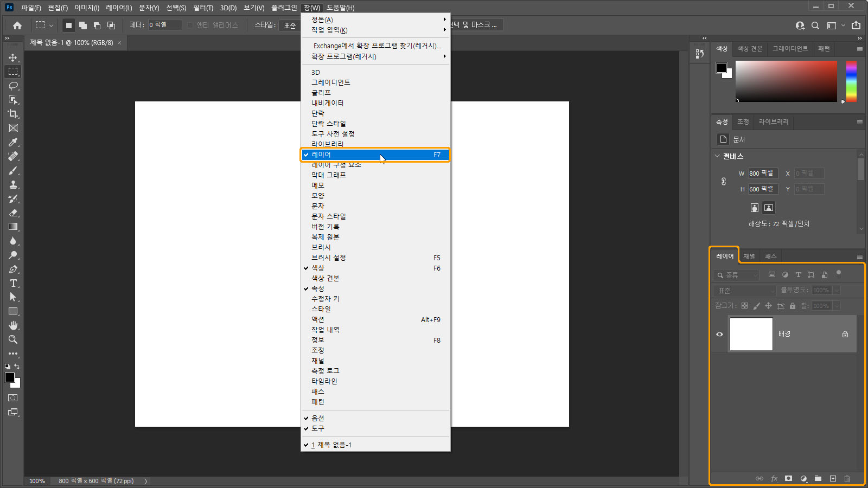Screen dimensions: 868x488
Task: Select the Dodge tool
Action: click(x=13, y=255)
